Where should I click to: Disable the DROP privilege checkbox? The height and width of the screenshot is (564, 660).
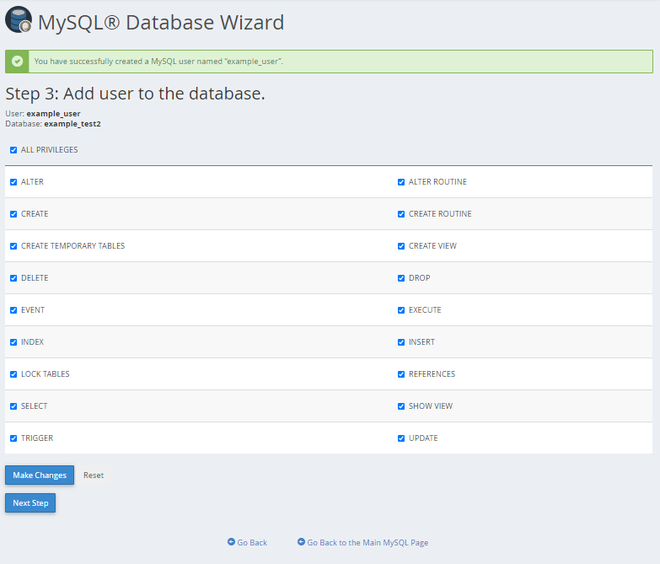[x=401, y=278]
